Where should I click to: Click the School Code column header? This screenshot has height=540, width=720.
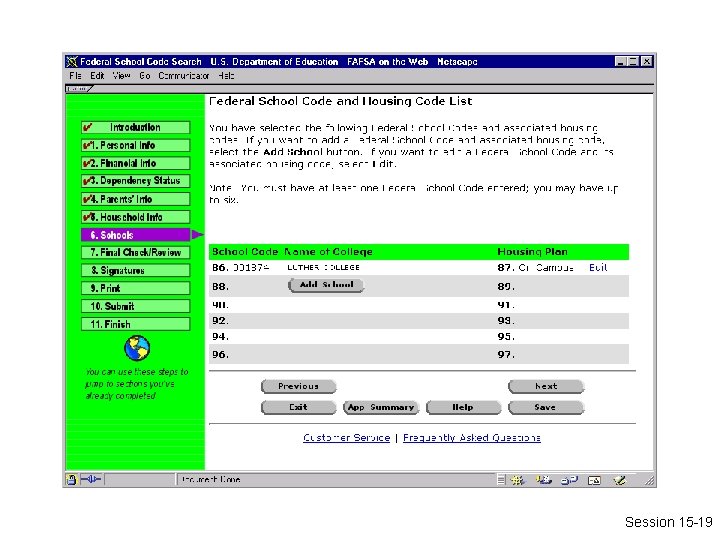click(245, 252)
